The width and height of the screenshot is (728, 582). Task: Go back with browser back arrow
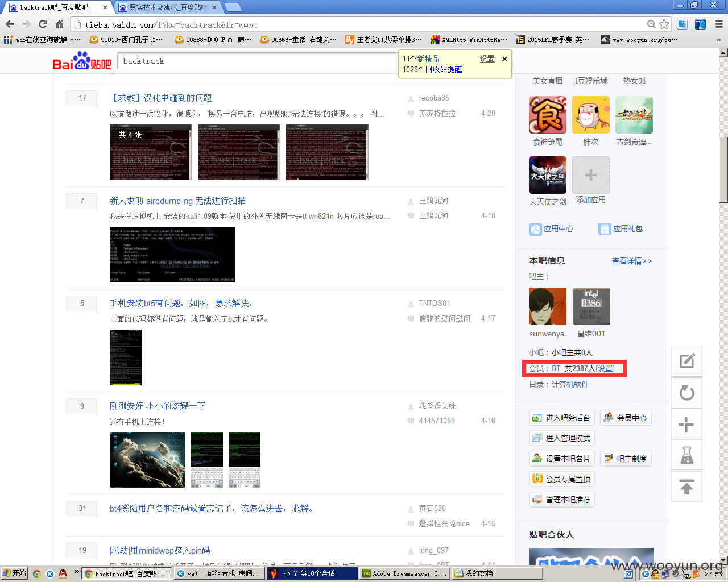[10, 24]
